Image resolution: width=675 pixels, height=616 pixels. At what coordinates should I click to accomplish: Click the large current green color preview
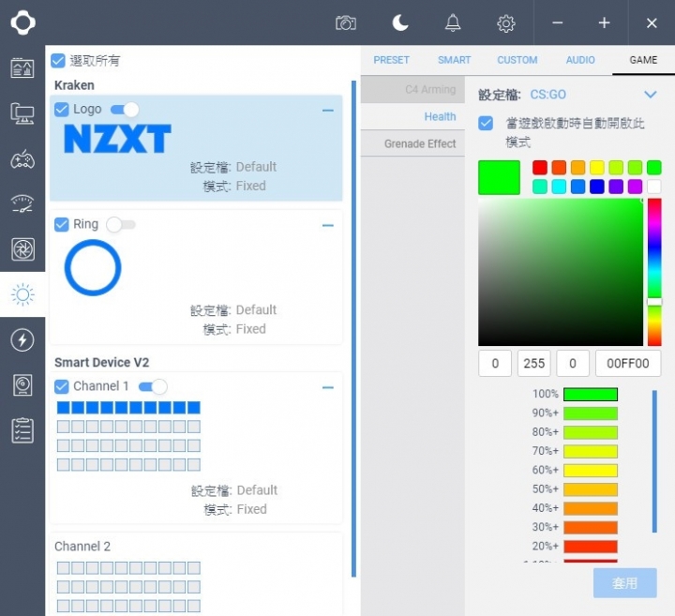(x=499, y=177)
